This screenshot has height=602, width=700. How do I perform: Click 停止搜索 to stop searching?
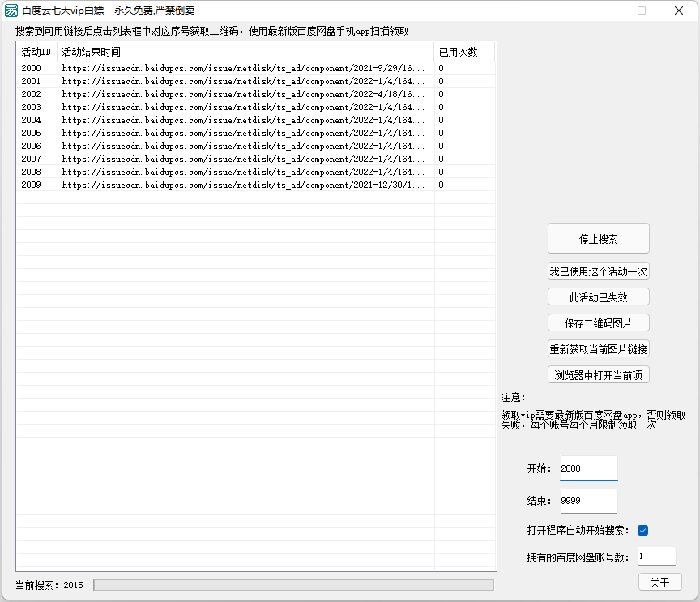coord(598,237)
